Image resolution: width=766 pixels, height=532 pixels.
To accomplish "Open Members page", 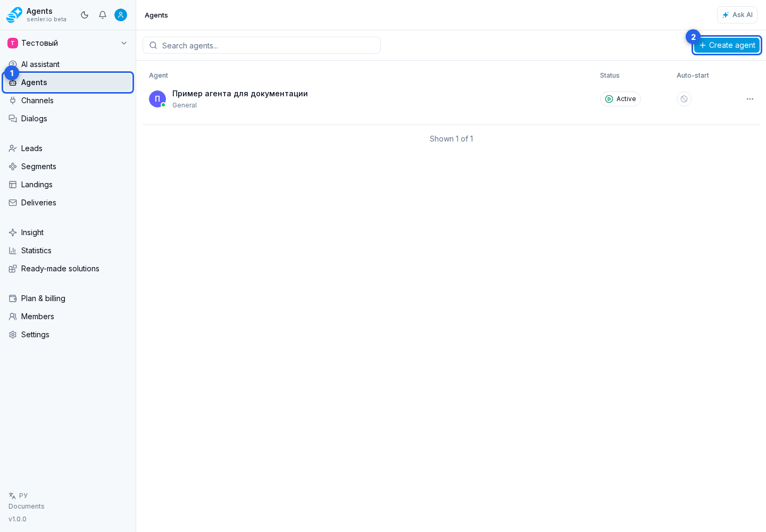I will click(x=68, y=317).
